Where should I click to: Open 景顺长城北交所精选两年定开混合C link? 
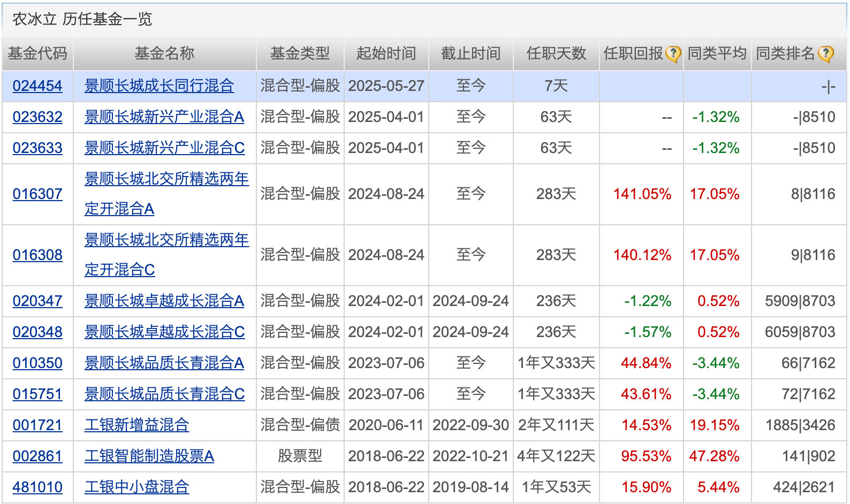pos(166,255)
